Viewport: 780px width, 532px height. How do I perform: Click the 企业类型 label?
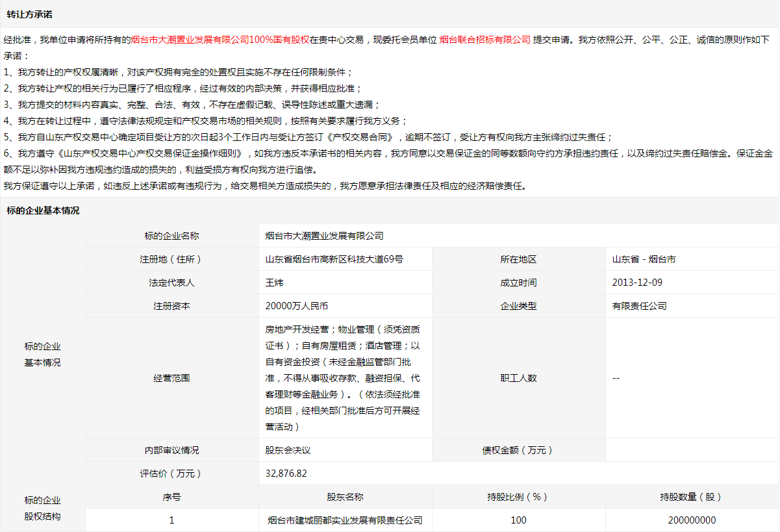[x=518, y=306]
